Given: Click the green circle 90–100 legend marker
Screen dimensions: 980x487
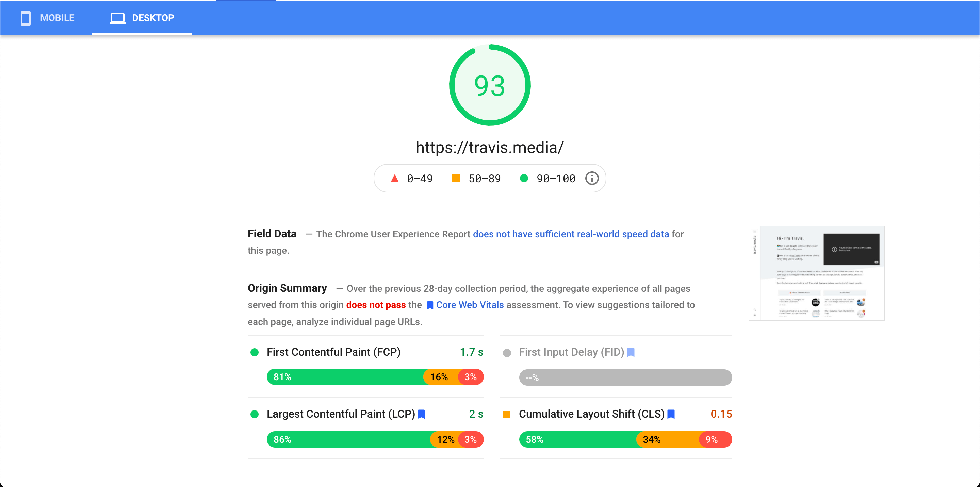Looking at the screenshot, I should pos(524,178).
